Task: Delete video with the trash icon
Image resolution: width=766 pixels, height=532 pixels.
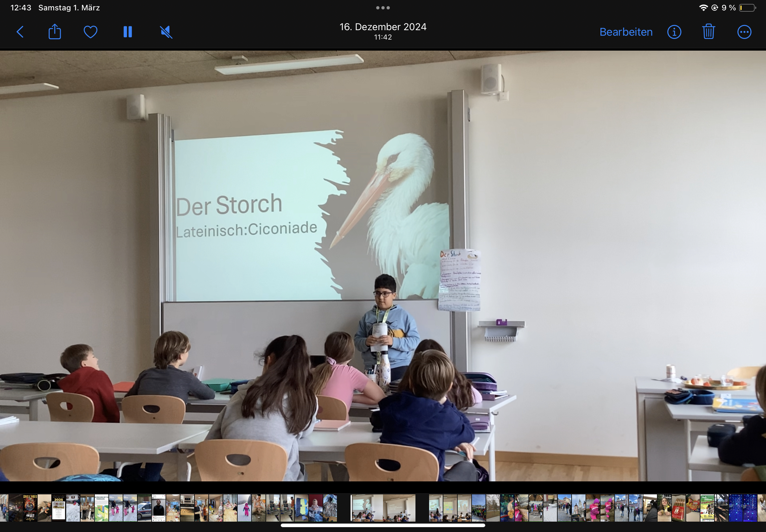Action: coord(708,32)
